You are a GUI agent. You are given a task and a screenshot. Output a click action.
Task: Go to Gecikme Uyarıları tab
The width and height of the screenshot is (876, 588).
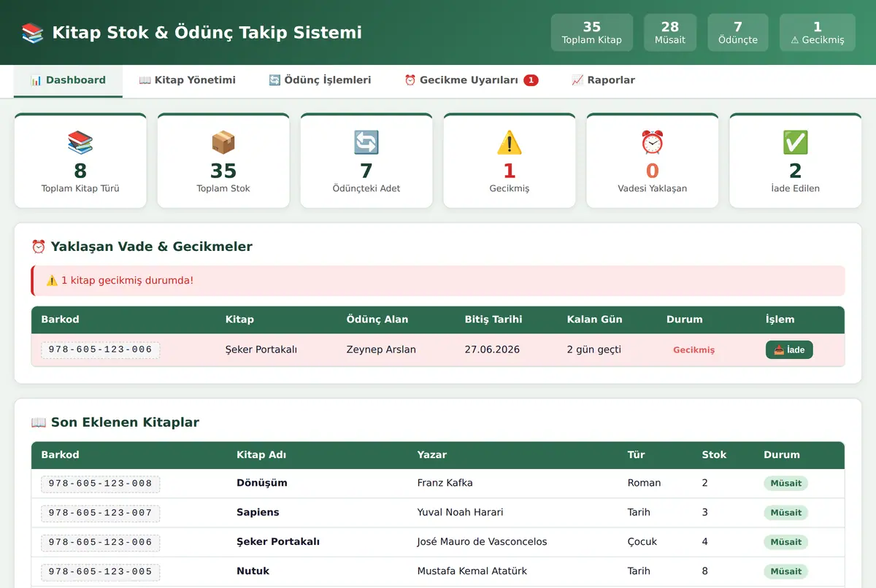[471, 80]
